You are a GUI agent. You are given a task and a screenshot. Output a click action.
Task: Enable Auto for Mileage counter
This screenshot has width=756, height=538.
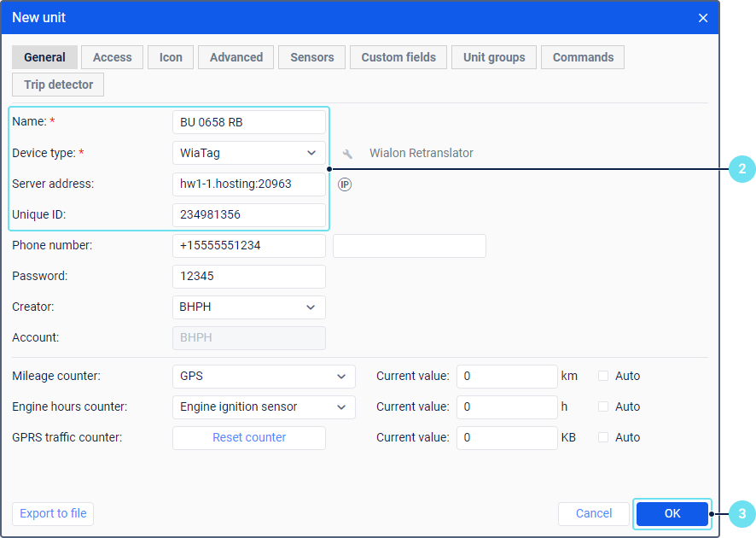pos(603,376)
